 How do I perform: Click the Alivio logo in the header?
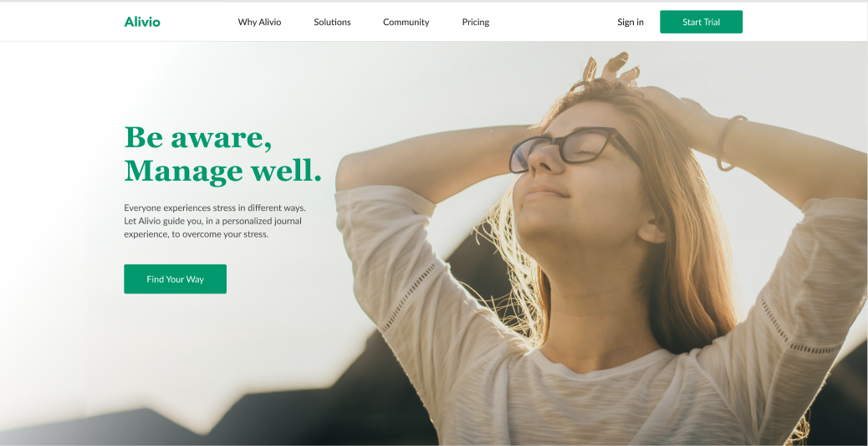click(142, 22)
